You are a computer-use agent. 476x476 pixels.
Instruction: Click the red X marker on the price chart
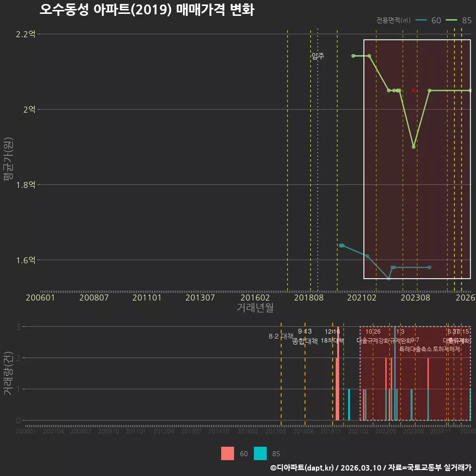[414, 90]
